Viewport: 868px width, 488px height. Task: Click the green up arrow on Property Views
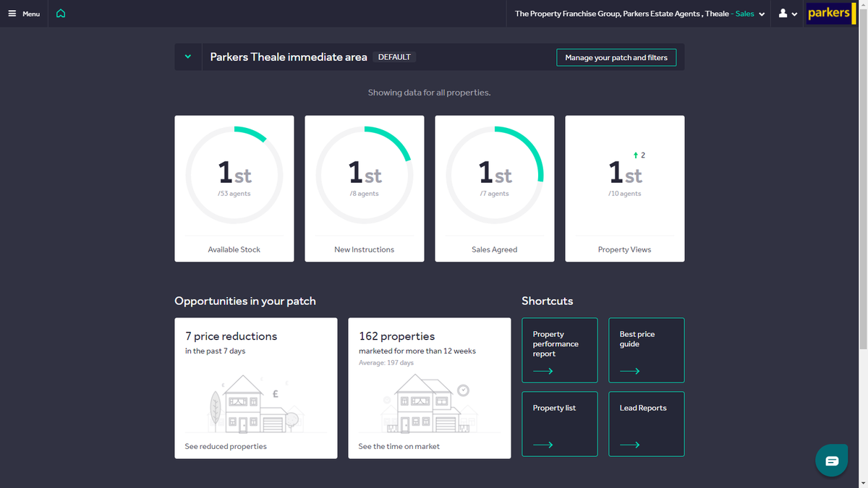point(635,155)
